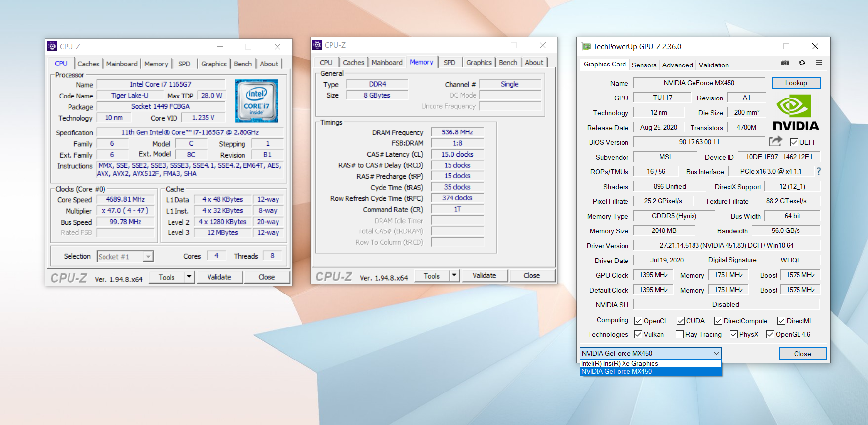Open the GPU-Z hamburger menu
This screenshot has height=425, width=868.
coord(819,63)
